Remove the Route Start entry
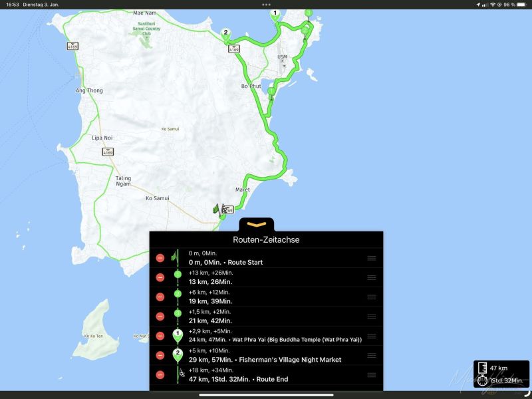The height and width of the screenshot is (399, 532). [160, 258]
